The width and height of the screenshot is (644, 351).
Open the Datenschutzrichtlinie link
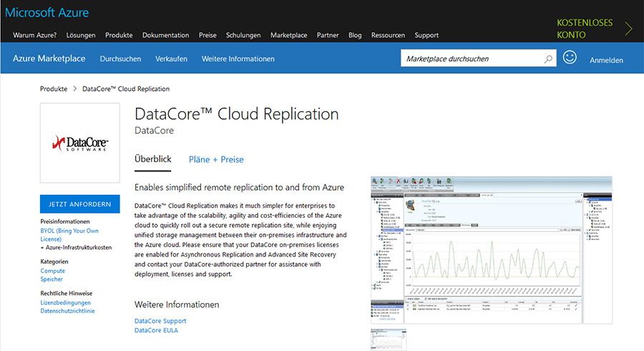coord(67,311)
